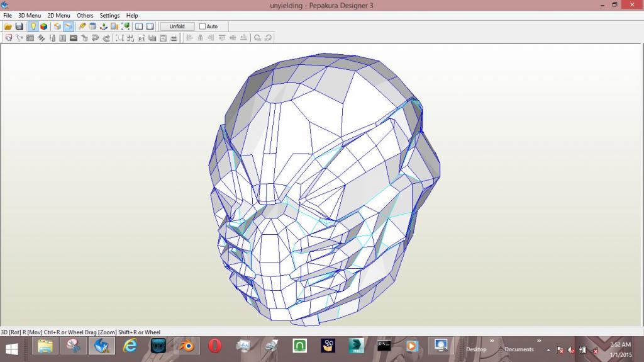Enable the Auto checkbox
Viewport: 644px width, 362px height.
(x=203, y=26)
